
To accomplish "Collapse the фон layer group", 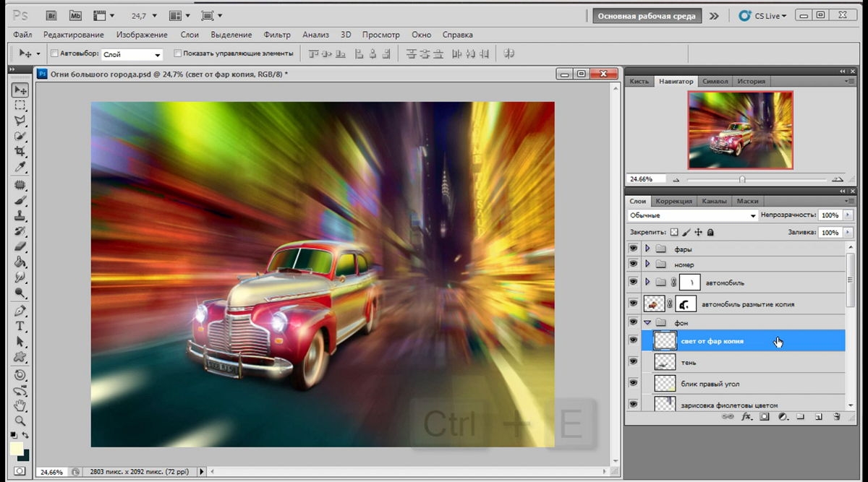I will tap(647, 323).
